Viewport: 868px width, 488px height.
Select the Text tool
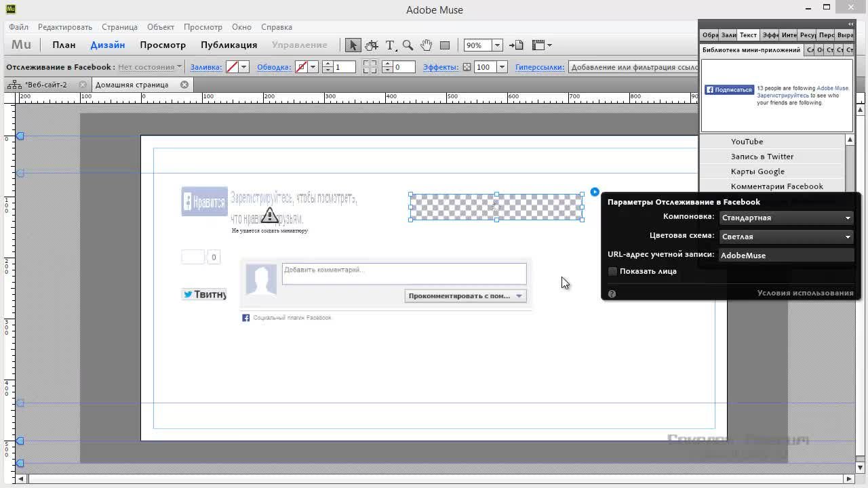click(x=391, y=45)
